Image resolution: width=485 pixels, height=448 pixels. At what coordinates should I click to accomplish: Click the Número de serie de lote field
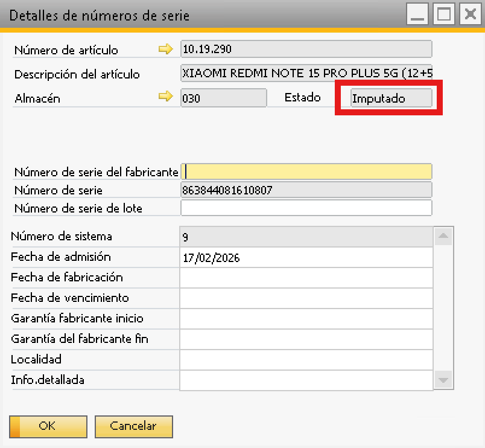(306, 208)
